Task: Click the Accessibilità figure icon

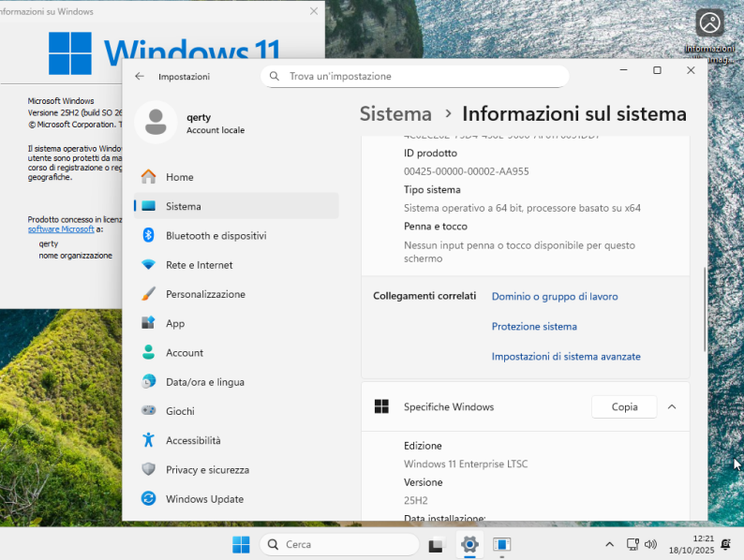Action: click(148, 440)
